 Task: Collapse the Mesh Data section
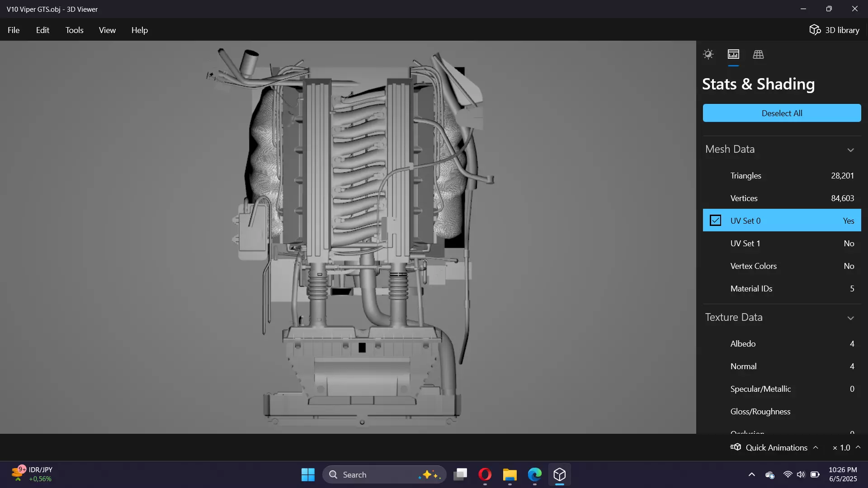(850, 150)
